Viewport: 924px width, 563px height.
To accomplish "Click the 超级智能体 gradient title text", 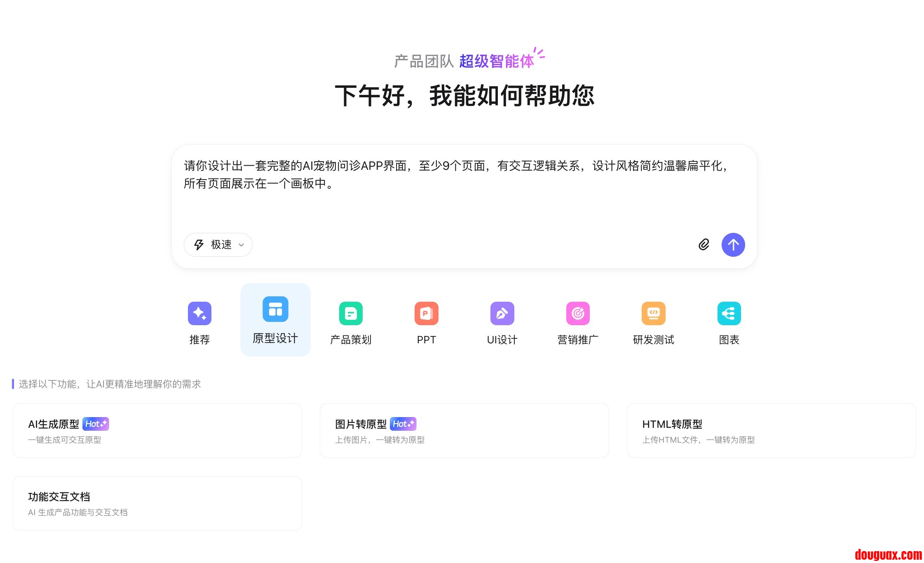I will tap(496, 61).
